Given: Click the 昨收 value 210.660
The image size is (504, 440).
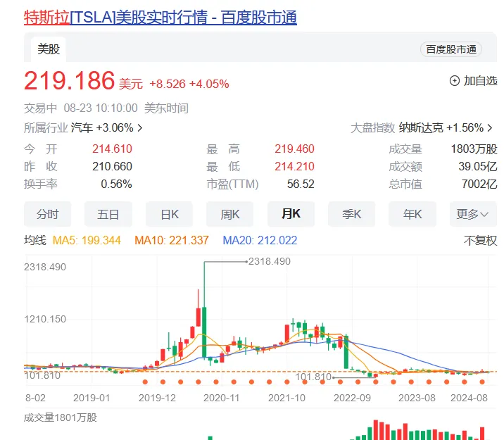Looking at the screenshot, I should [112, 166].
